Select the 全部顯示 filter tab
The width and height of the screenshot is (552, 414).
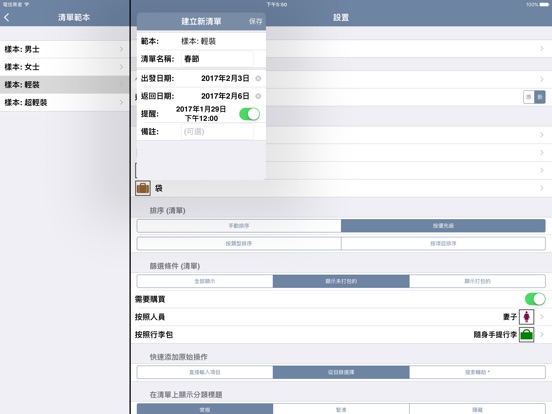pos(205,281)
